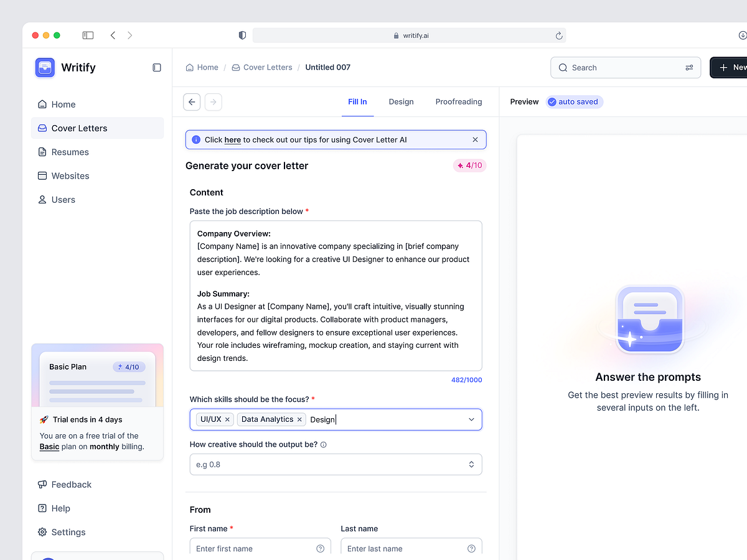This screenshot has width=747, height=560.
Task: Open the Users section icon
Action: 41,199
